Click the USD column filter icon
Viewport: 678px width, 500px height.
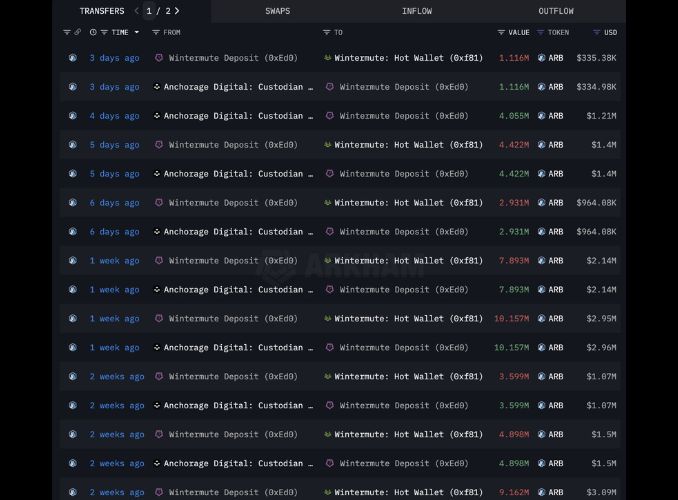(597, 32)
